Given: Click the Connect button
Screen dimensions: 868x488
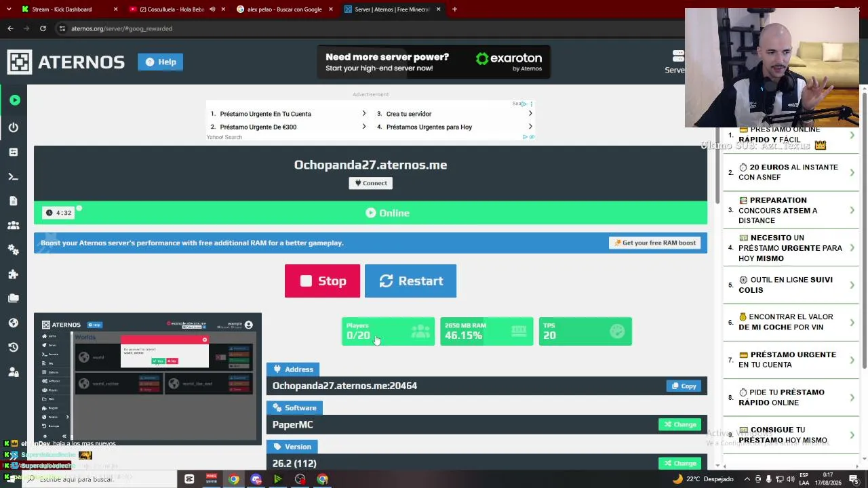Looking at the screenshot, I should tap(370, 183).
